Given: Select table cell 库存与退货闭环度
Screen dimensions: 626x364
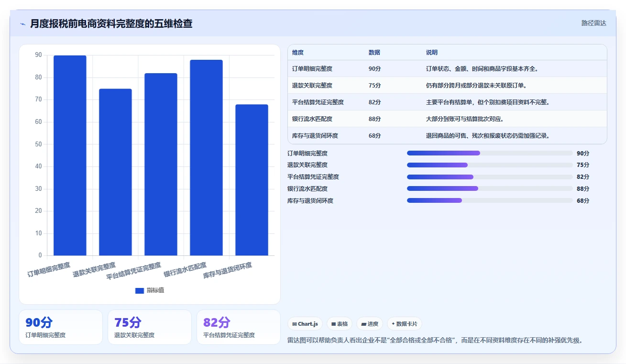Looking at the screenshot, I should tap(315, 136).
